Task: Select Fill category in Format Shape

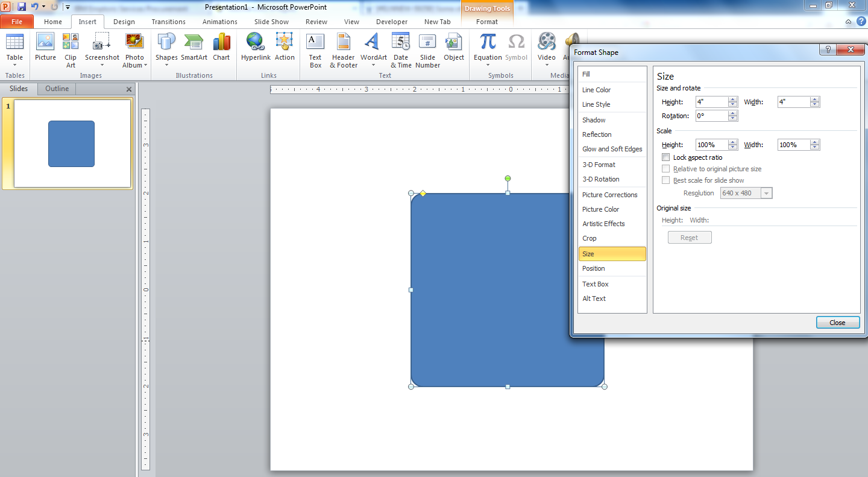Action: coord(612,74)
